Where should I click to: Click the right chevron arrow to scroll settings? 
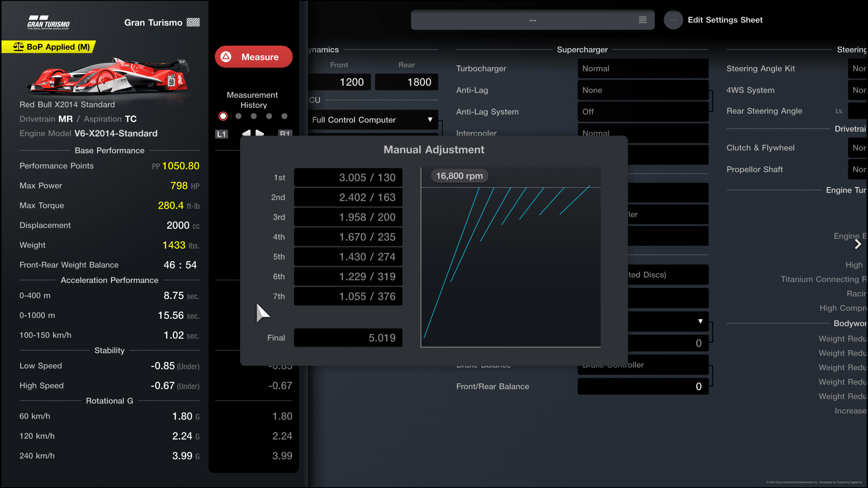coord(858,244)
